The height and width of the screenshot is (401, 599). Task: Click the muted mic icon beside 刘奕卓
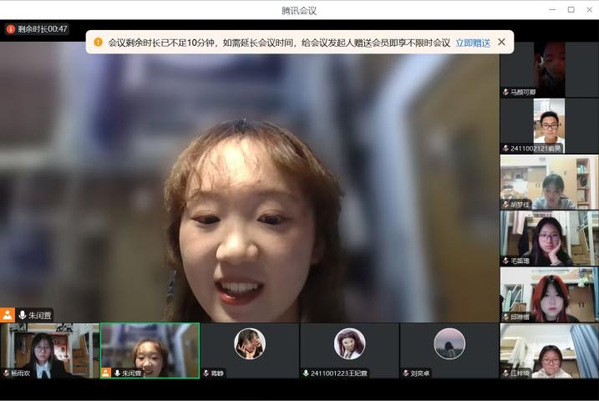click(406, 373)
